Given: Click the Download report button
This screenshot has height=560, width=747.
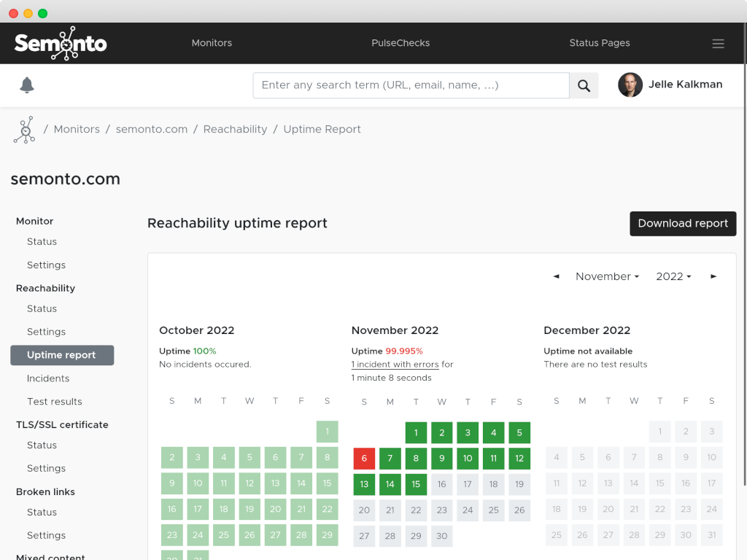Looking at the screenshot, I should pyautogui.click(x=683, y=224).
